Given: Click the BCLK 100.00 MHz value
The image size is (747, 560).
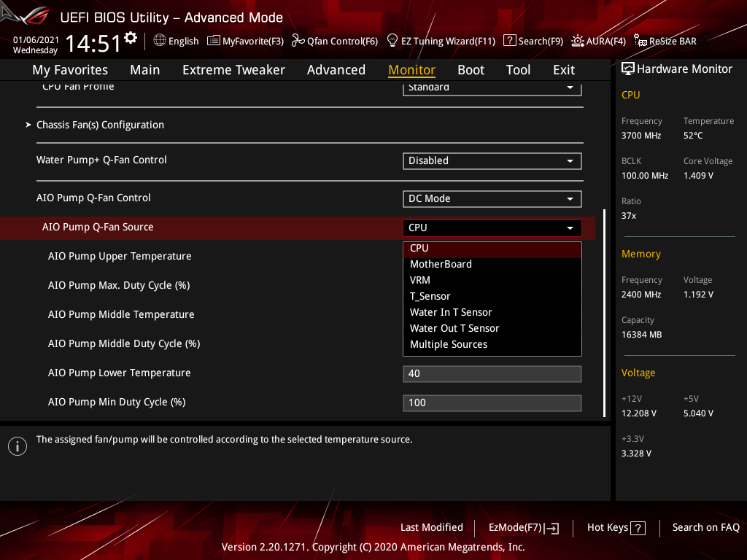Looking at the screenshot, I should pyautogui.click(x=645, y=176).
